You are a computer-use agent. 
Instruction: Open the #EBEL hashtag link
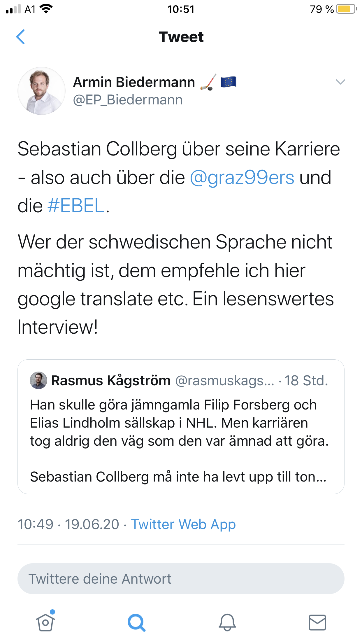(x=76, y=206)
